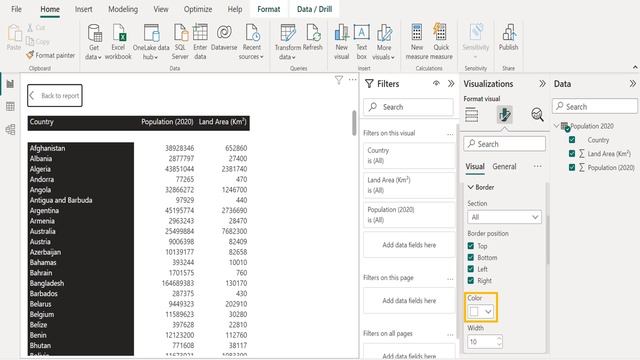Image resolution: width=640 pixels, height=360 pixels.
Task: Uncheck the Population (2020) field
Action: (x=572, y=167)
